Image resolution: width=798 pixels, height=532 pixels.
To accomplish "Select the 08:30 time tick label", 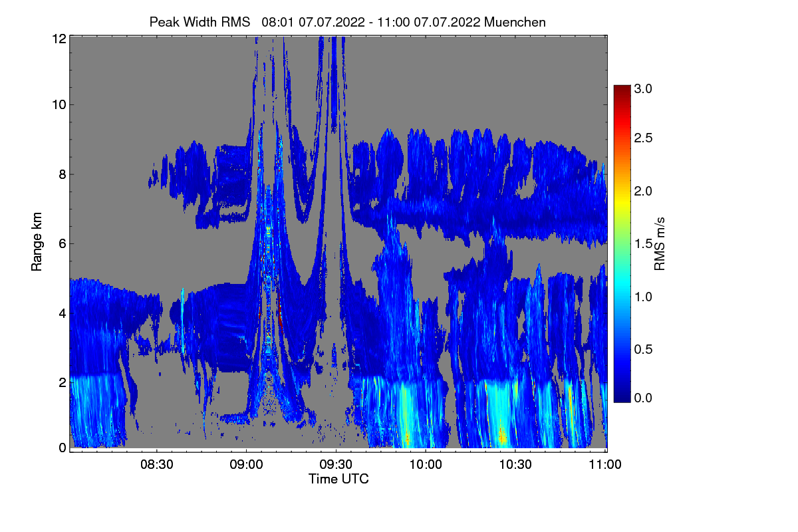I will [x=157, y=465].
